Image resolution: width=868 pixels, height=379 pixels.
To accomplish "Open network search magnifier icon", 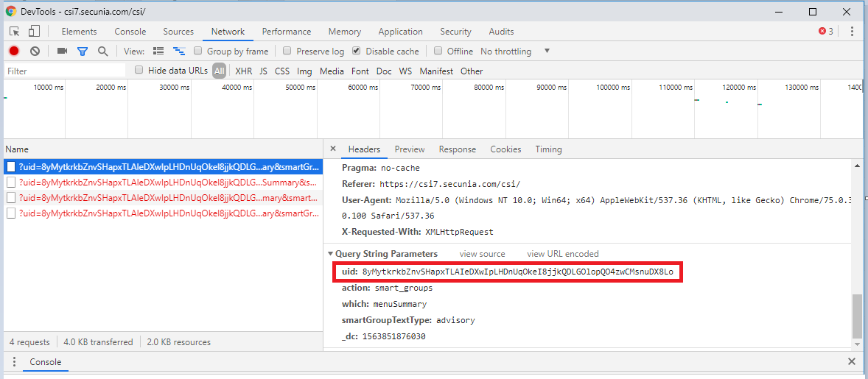I will click(x=103, y=52).
